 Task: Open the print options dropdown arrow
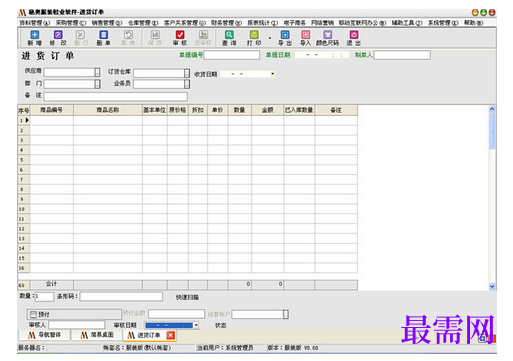pyautogui.click(x=270, y=38)
